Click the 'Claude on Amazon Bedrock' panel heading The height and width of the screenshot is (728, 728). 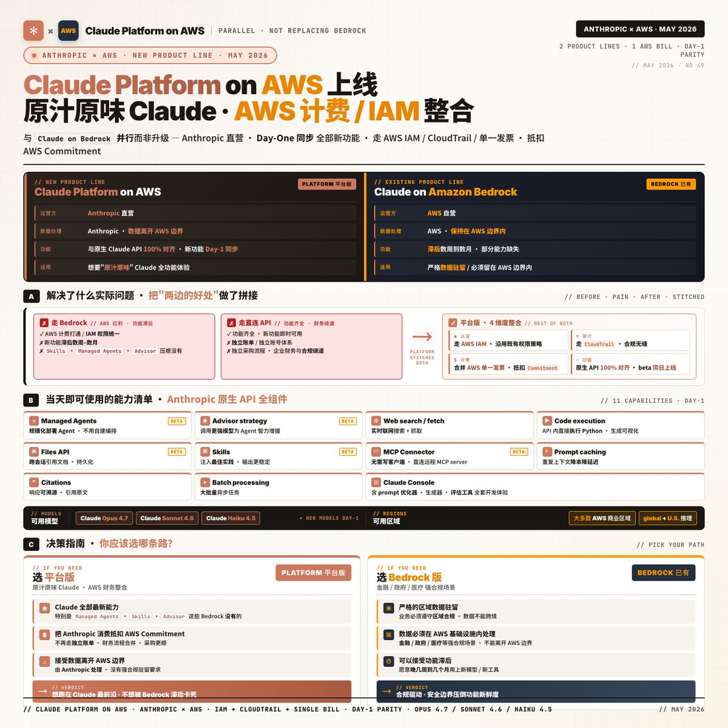coord(445,192)
